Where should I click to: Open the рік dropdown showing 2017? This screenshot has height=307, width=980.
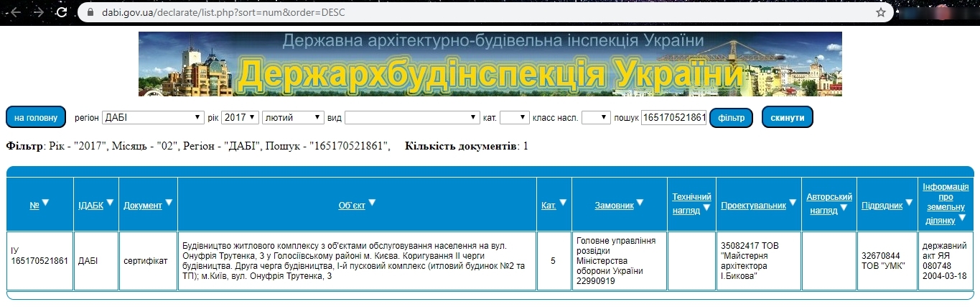coord(240,117)
